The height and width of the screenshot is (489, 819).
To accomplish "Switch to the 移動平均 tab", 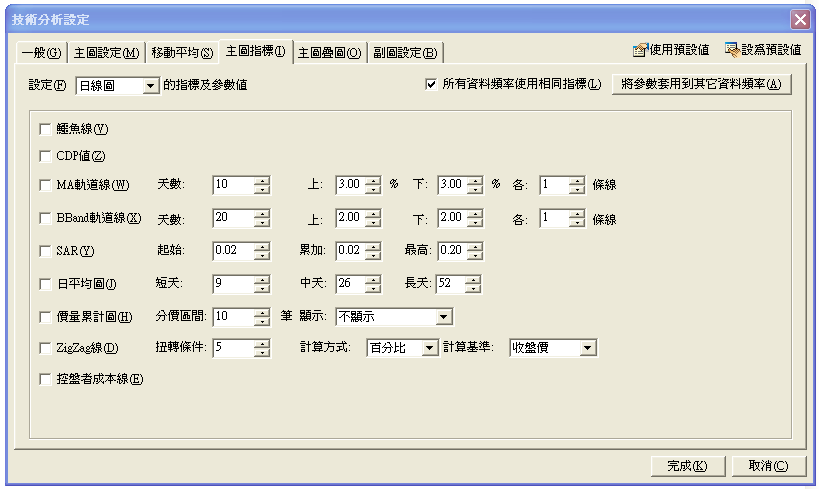I will point(181,52).
